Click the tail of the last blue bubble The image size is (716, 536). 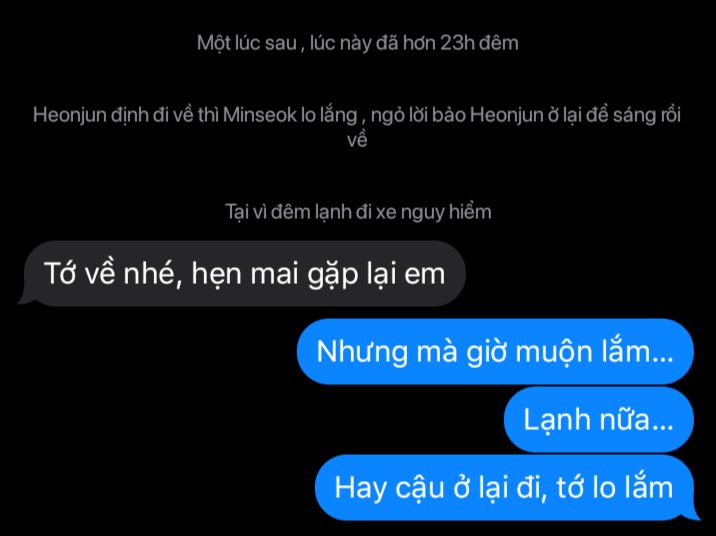pos(691,513)
